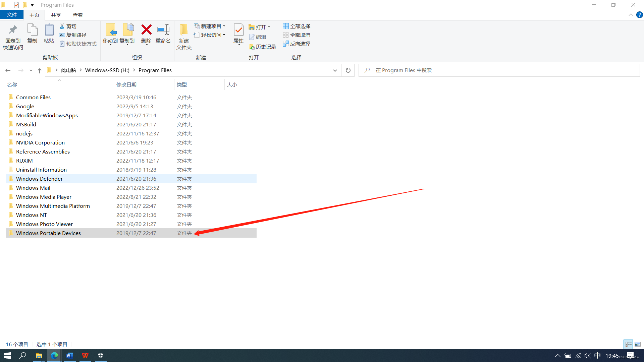The image size is (644, 362).
Task: Click the Cut scissors icon
Action: (x=62, y=26)
